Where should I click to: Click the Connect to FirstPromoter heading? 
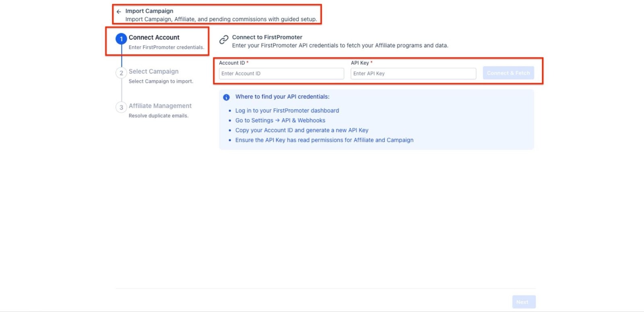coord(267,37)
